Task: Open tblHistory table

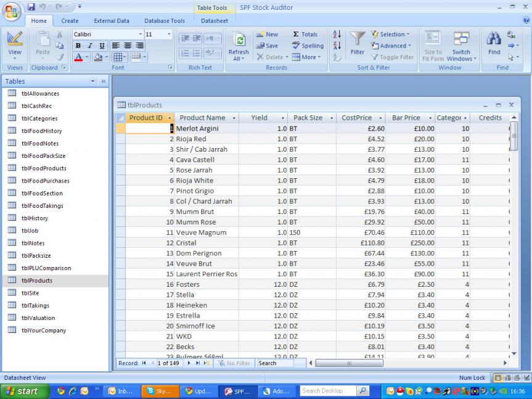Action: [35, 218]
